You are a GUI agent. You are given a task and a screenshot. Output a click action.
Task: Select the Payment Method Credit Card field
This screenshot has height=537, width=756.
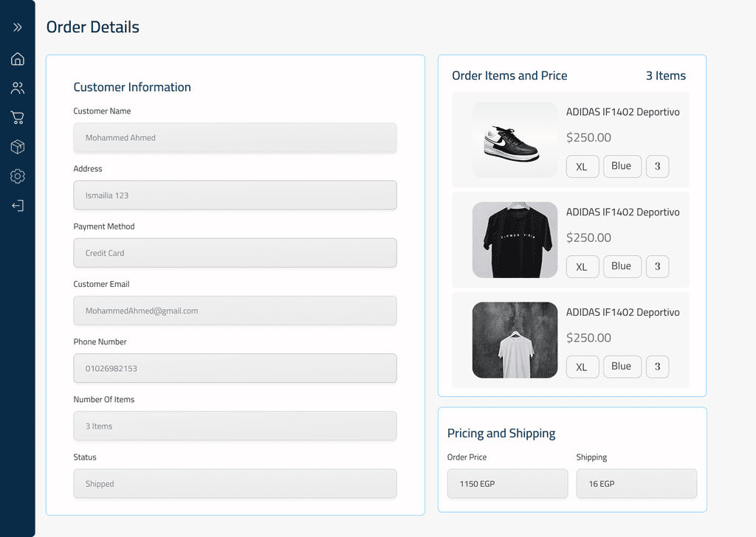coord(235,253)
